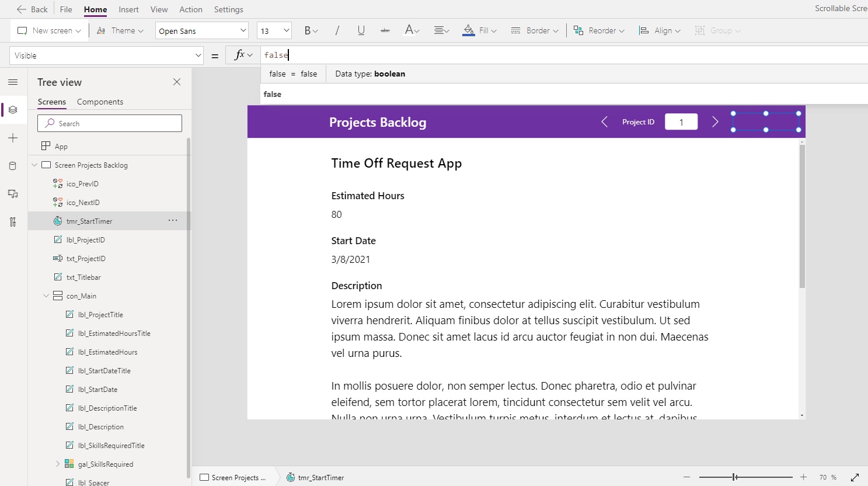Toggle strikethrough formatting
Viewport: 868px width, 486px height.
click(385, 30)
